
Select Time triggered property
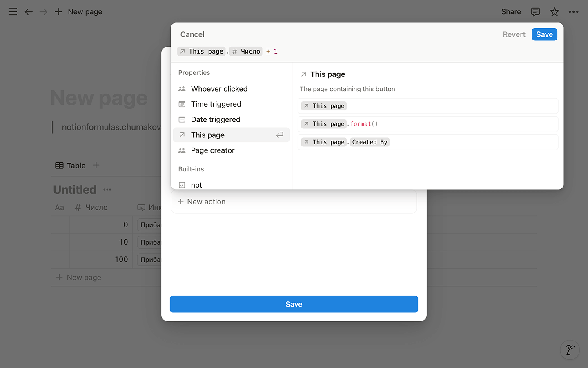[x=231, y=104]
